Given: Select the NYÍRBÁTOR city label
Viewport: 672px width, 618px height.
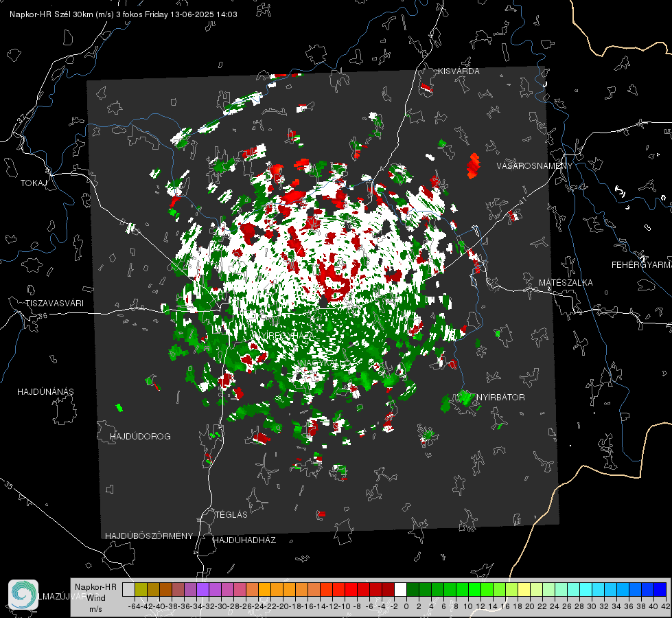Looking at the screenshot, I should pyautogui.click(x=500, y=397).
